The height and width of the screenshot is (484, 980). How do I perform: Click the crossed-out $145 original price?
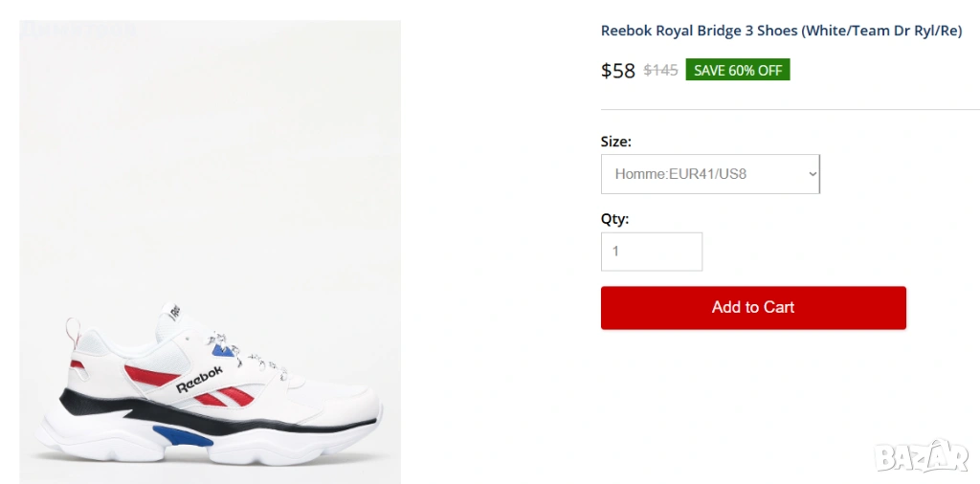(660, 70)
